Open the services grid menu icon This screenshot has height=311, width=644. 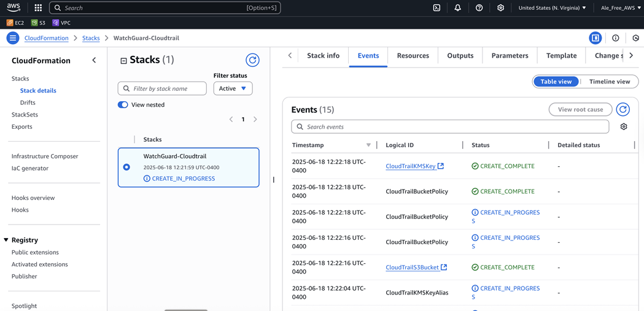click(x=38, y=8)
